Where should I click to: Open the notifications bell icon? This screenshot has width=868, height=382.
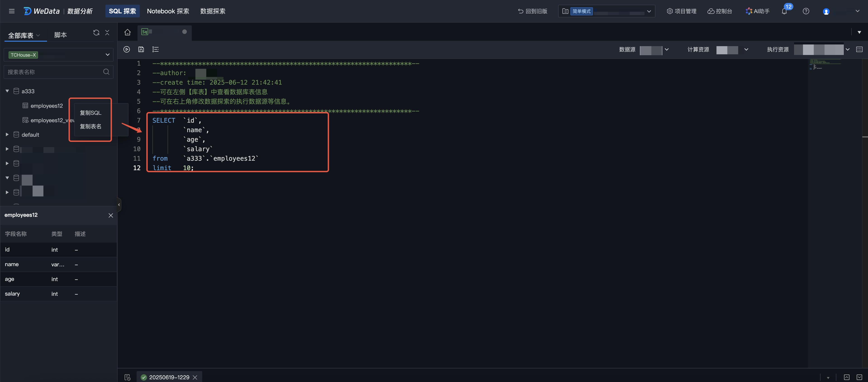point(784,12)
